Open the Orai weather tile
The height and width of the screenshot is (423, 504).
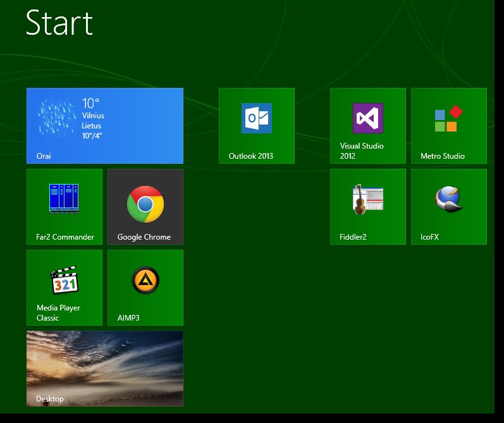pyautogui.click(x=105, y=126)
